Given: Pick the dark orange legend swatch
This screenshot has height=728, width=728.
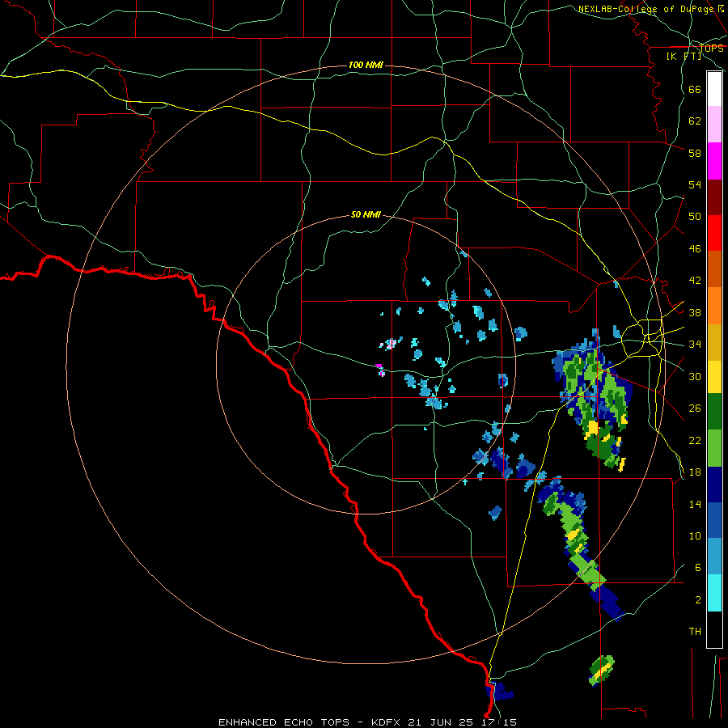Looking at the screenshot, I should [x=714, y=269].
